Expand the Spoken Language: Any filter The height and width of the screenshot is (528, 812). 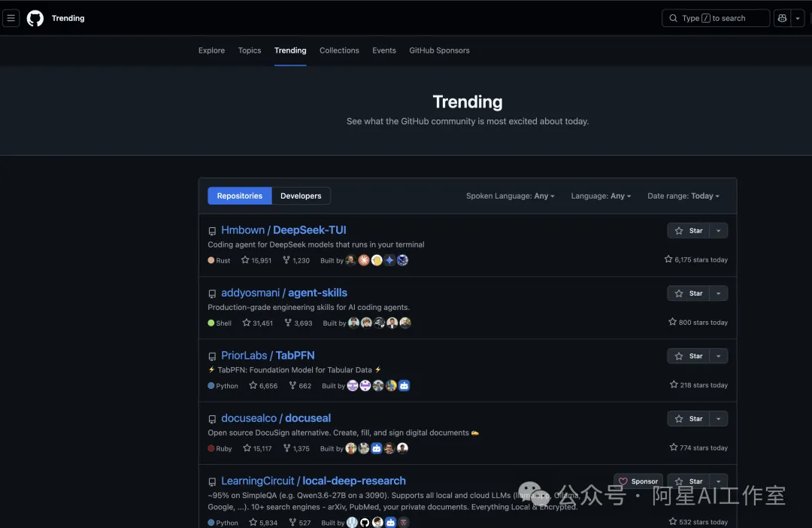(x=510, y=196)
